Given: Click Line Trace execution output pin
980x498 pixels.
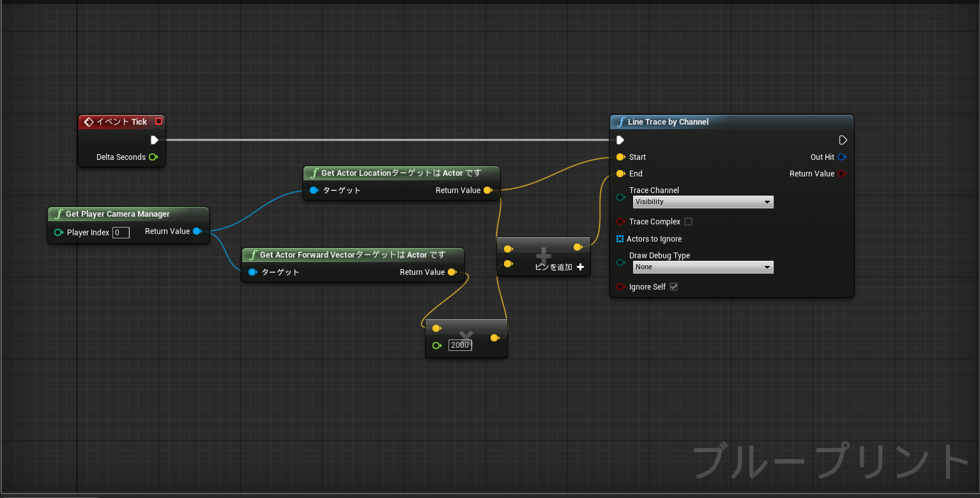Looking at the screenshot, I should click(843, 140).
